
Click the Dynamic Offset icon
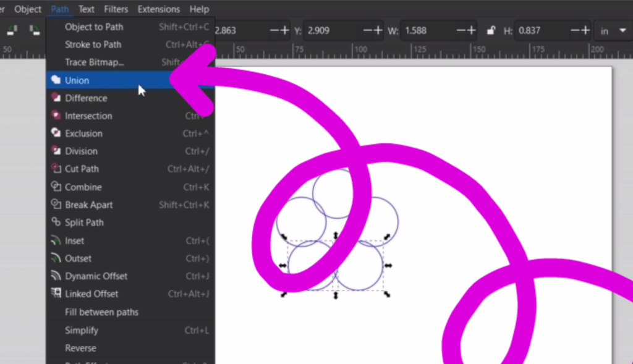tap(56, 276)
